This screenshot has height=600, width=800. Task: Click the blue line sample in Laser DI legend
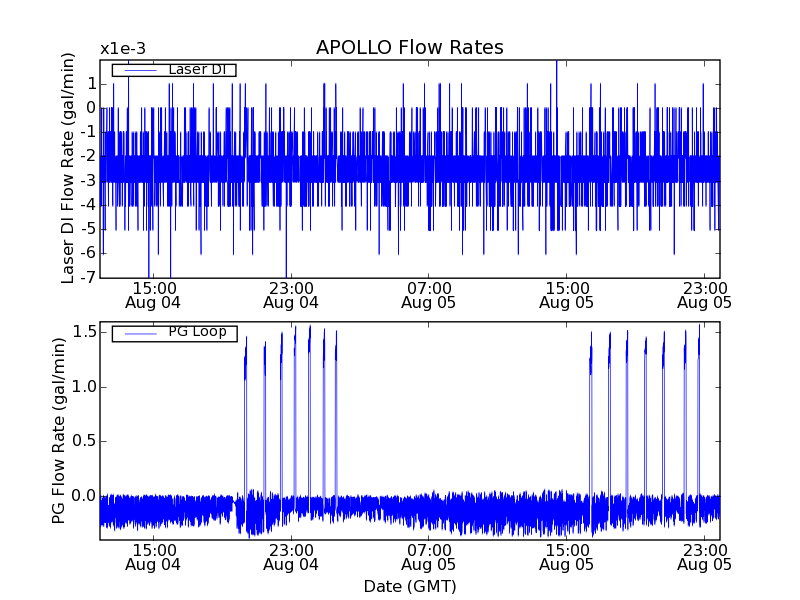tap(139, 70)
